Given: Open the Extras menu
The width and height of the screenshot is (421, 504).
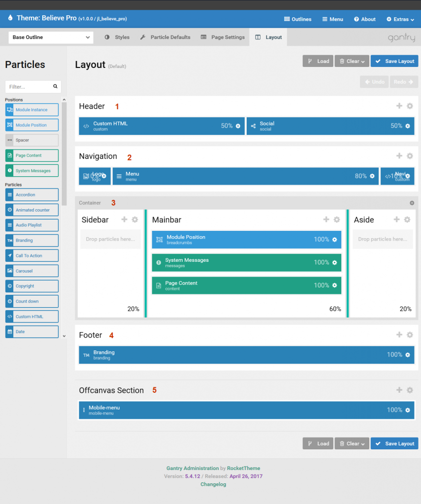Looking at the screenshot, I should click(x=400, y=19).
